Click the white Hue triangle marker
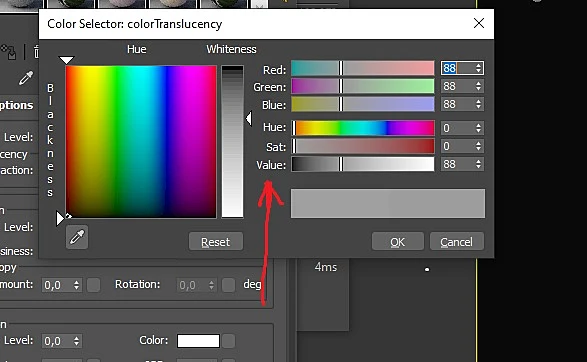Viewport: 587px width, 362px height. click(x=67, y=60)
